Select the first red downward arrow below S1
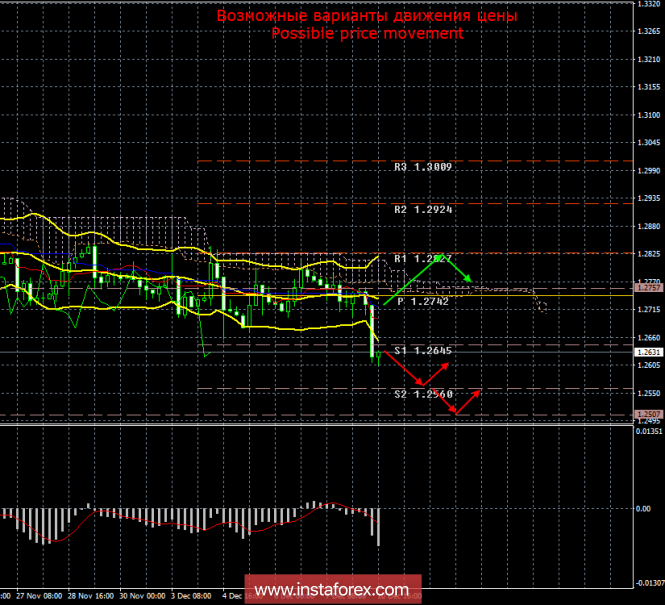The height and width of the screenshot is (605, 665). 403,369
